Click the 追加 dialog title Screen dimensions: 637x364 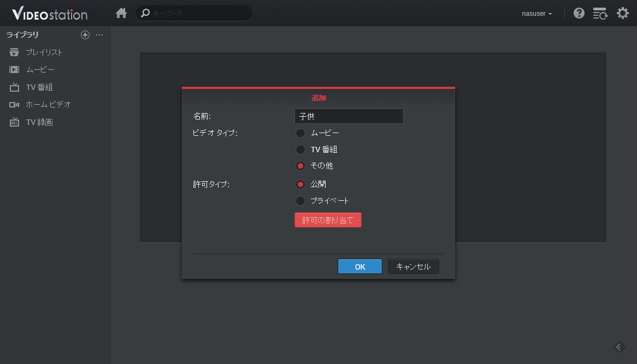click(318, 98)
